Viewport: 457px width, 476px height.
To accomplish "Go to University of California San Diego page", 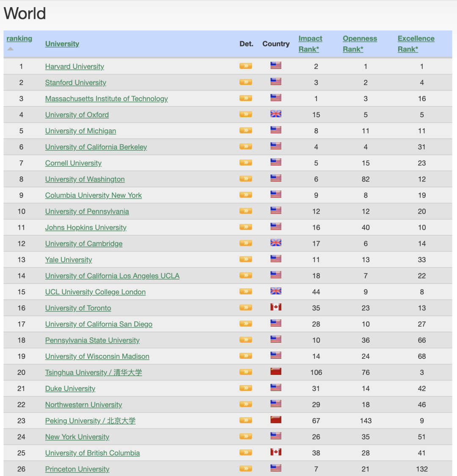I will point(99,324).
